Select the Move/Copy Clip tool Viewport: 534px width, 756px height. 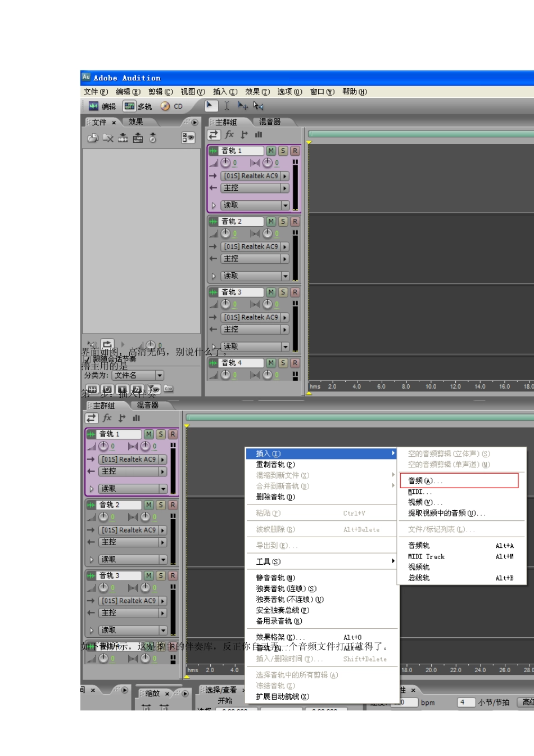242,106
